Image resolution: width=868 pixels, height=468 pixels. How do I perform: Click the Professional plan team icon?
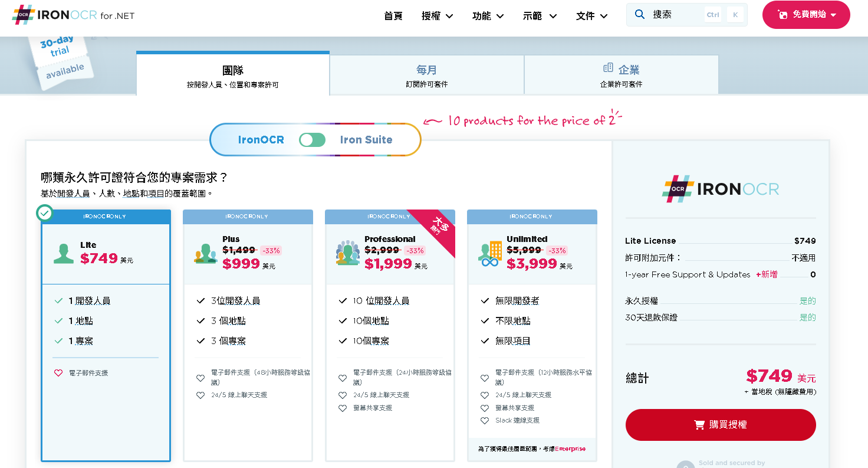[348, 253]
